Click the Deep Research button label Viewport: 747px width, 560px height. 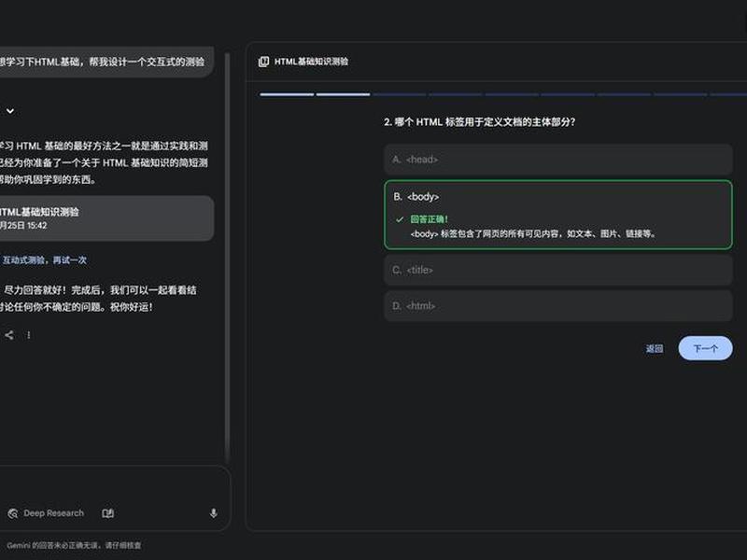click(x=54, y=513)
